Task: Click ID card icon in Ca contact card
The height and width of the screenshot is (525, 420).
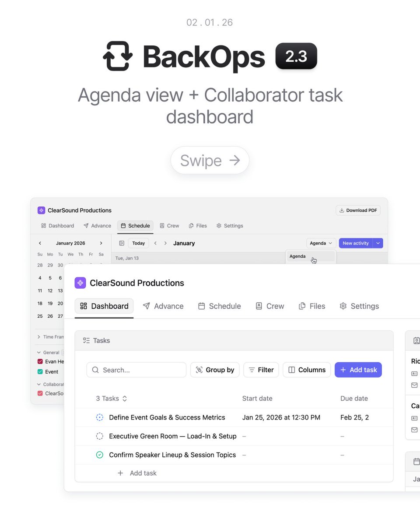Action: pos(414,418)
